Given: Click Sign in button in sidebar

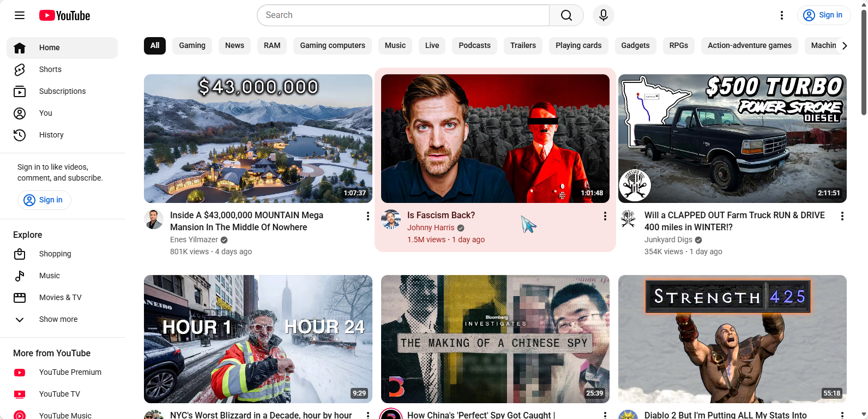Looking at the screenshot, I should click(44, 200).
